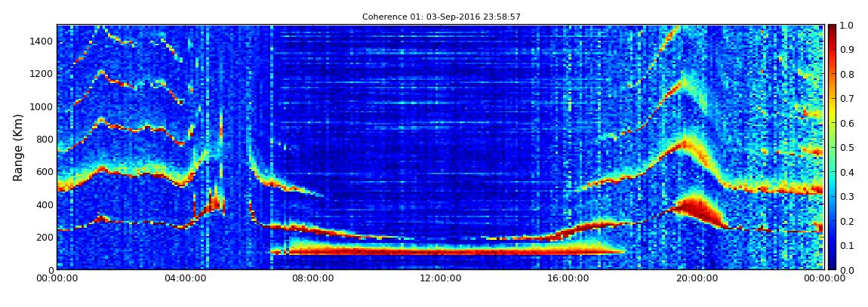Viewport: 868px width, 307px height.
Task: Click the '12:00:00' time axis label
Action: click(x=442, y=279)
